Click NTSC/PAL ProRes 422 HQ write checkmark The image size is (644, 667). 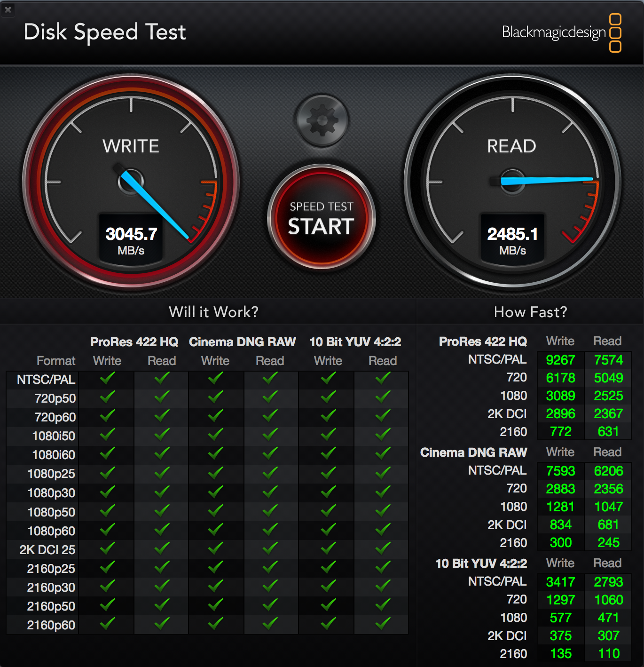pos(107,378)
